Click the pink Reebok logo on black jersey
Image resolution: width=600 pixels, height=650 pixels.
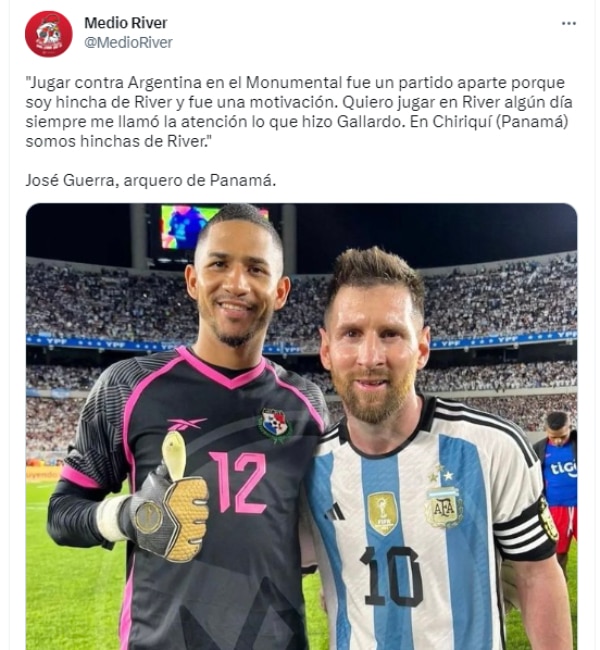[186, 424]
